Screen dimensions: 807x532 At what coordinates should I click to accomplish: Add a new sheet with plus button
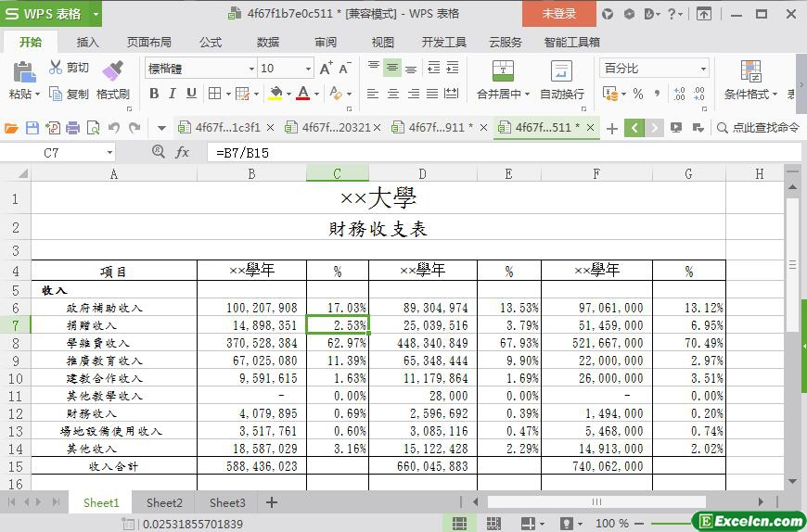272,502
